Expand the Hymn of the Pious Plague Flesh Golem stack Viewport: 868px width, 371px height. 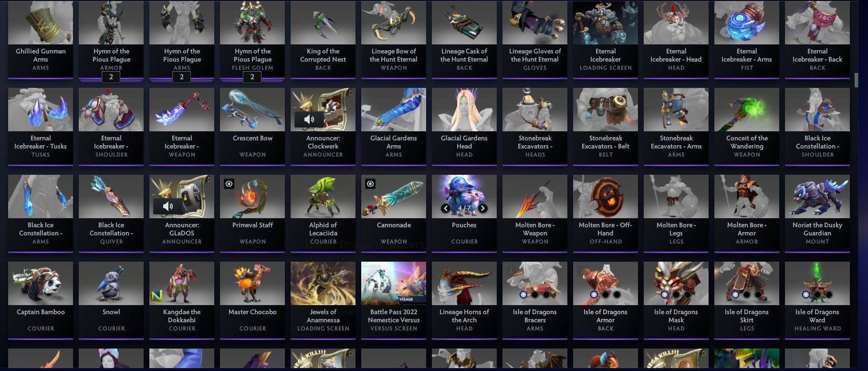click(x=252, y=77)
